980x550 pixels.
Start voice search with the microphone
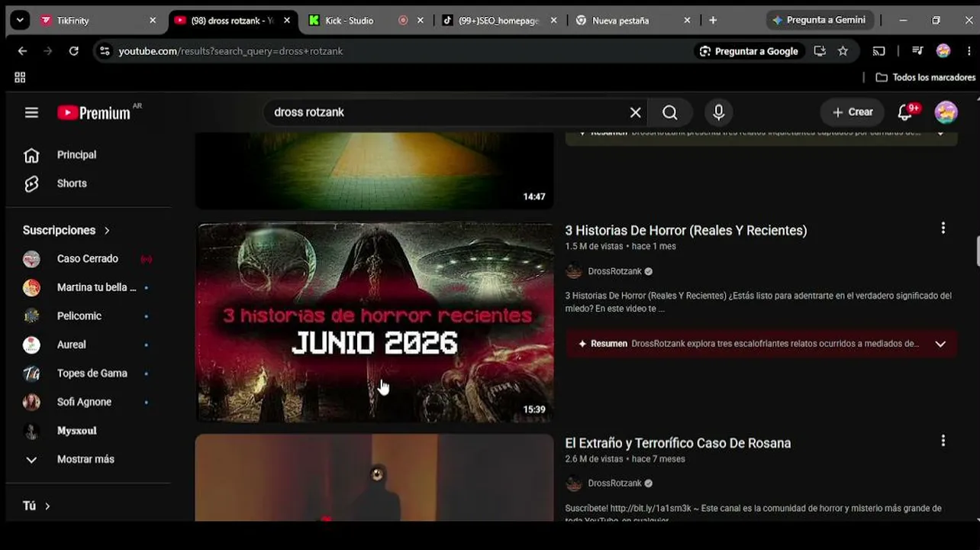coord(718,112)
